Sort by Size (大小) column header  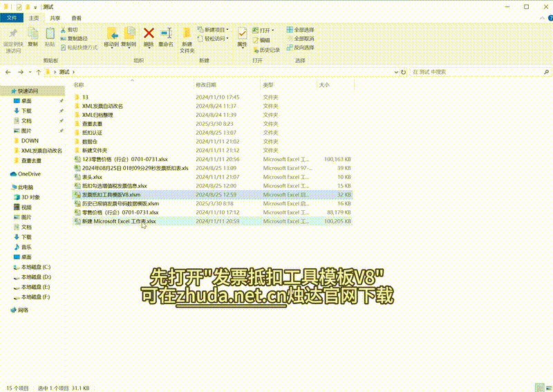(335, 85)
